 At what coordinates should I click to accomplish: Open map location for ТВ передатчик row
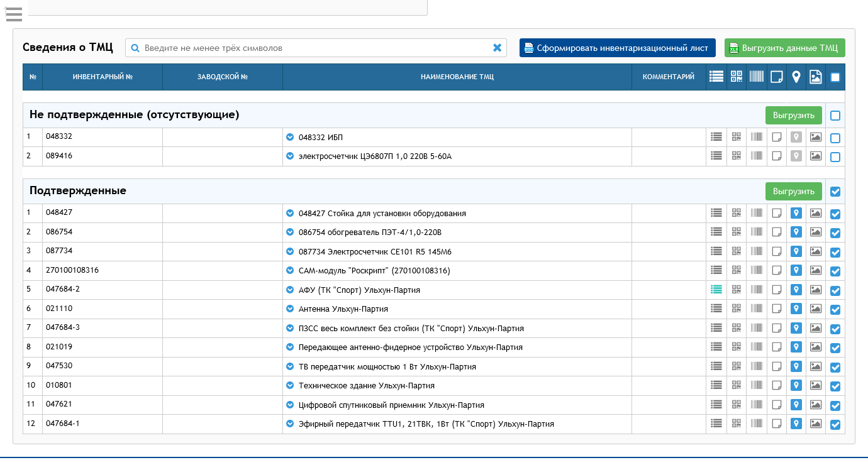click(x=796, y=366)
